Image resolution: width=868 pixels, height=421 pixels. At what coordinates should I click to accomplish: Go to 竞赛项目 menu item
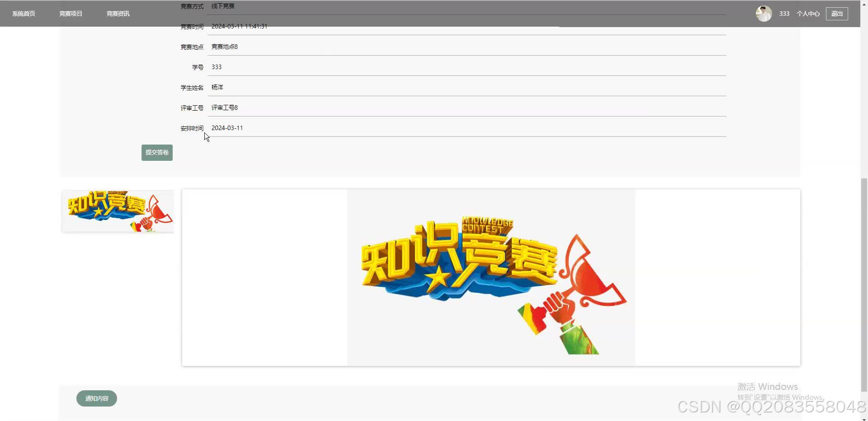coord(71,14)
